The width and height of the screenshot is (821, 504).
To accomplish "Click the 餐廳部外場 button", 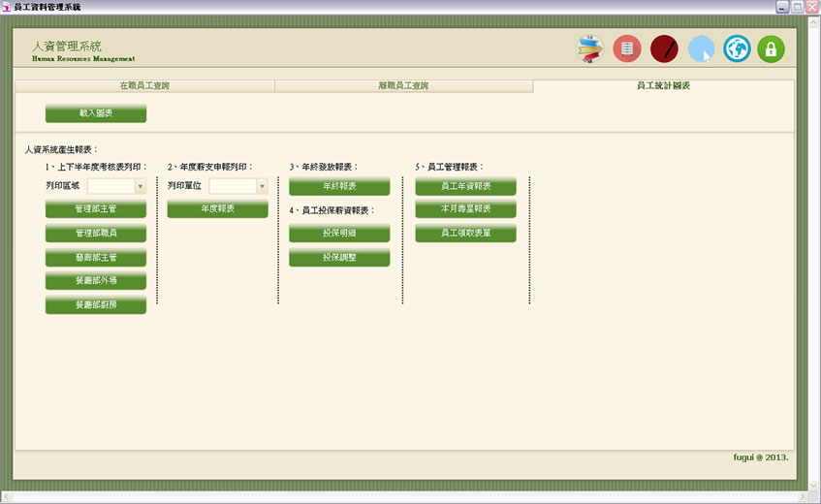I will (96, 281).
